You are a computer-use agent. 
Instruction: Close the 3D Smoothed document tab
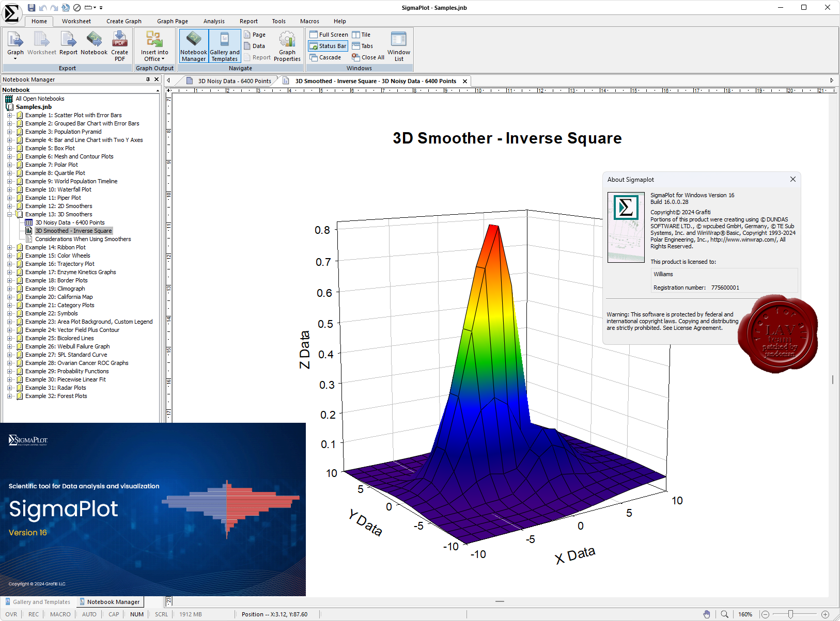(x=465, y=81)
